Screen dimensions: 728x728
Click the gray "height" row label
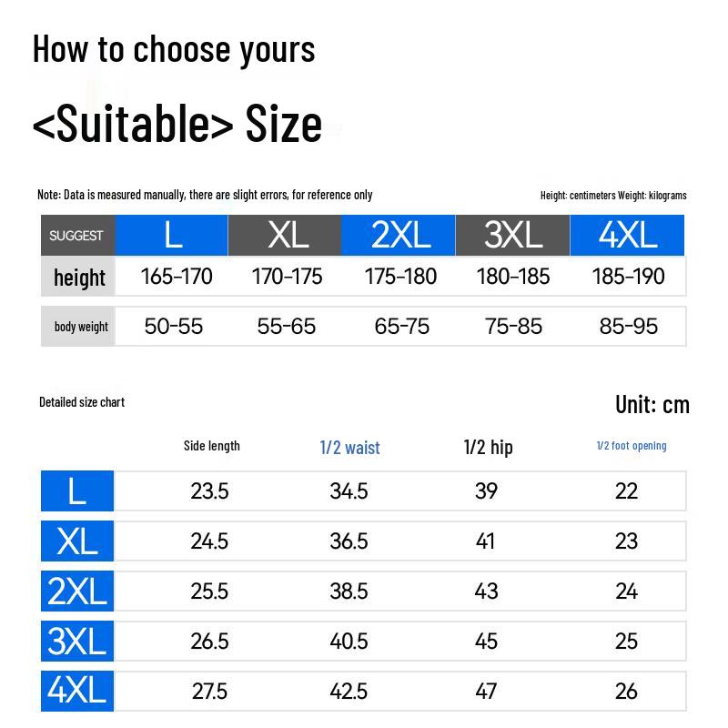(x=79, y=278)
